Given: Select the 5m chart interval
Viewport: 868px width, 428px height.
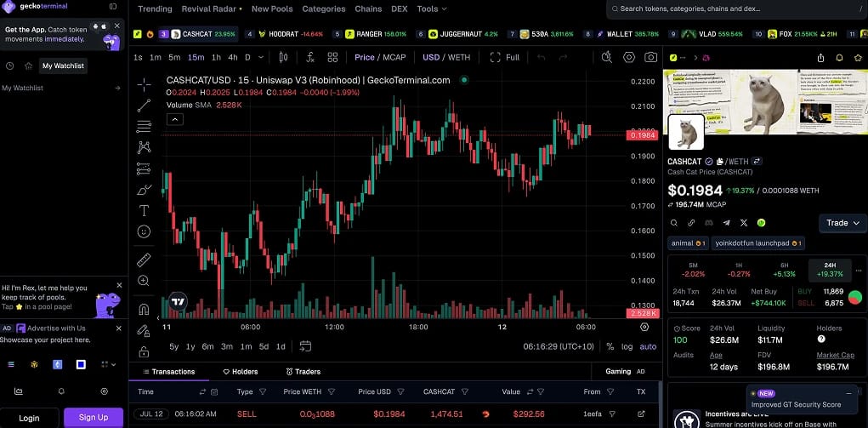Looking at the screenshot, I should (174, 57).
